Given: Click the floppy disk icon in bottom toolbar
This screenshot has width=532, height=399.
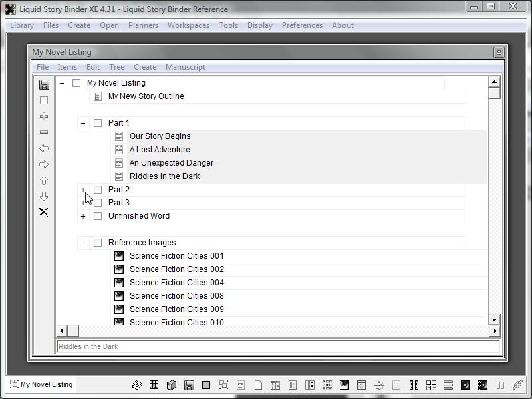Looking at the screenshot, I should coord(189,385).
